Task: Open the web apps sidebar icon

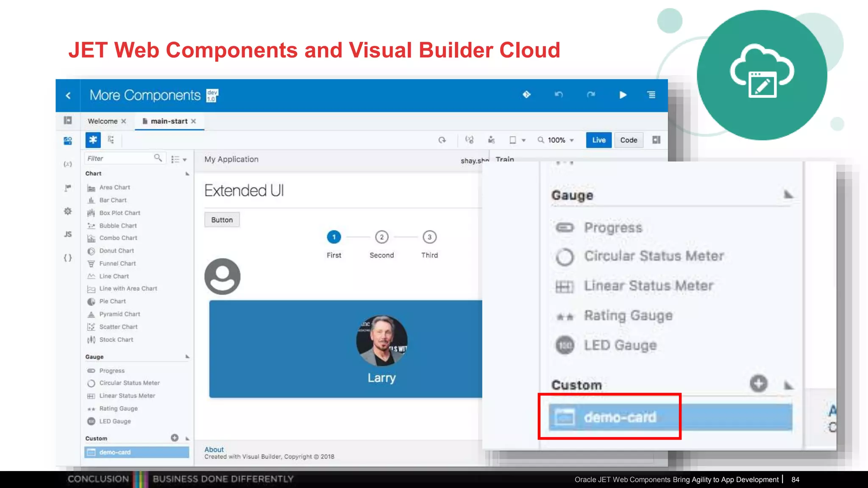Action: [x=68, y=141]
